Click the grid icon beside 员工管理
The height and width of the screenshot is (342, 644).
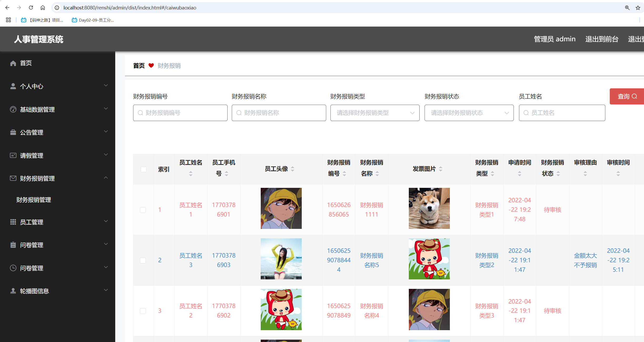pos(13,222)
